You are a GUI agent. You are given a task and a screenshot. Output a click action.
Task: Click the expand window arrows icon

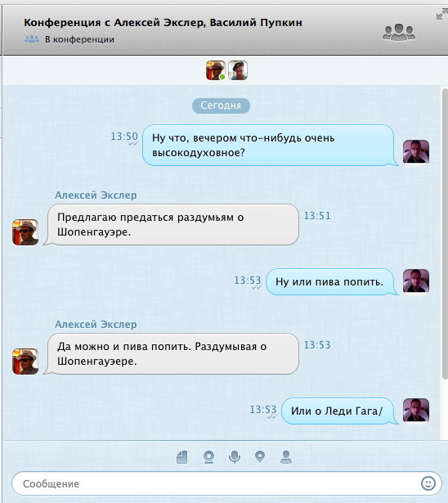point(441,14)
